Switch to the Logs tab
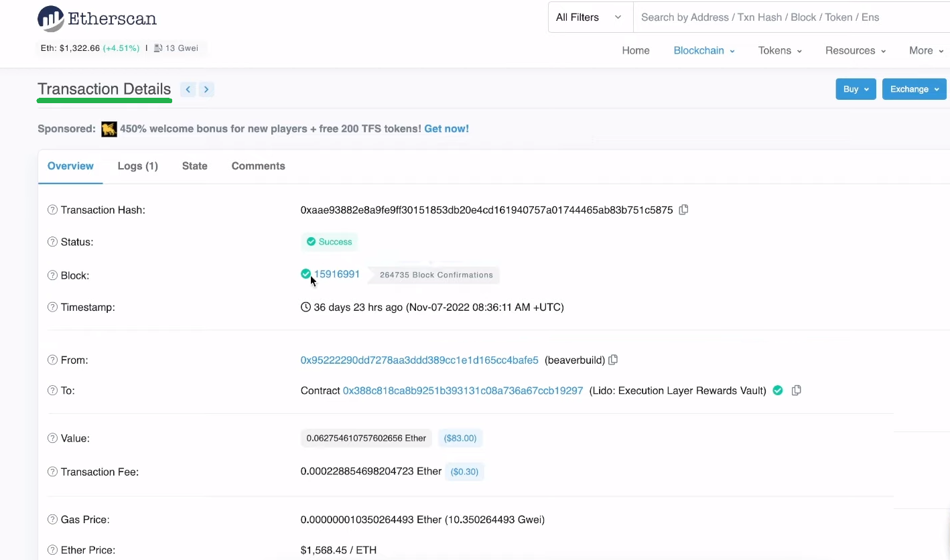This screenshot has height=560, width=950. pyautogui.click(x=137, y=165)
